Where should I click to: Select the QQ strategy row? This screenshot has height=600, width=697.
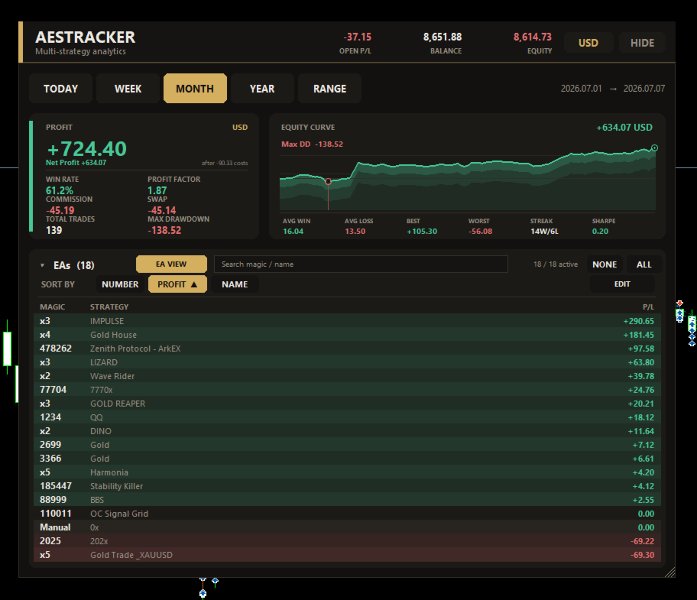click(347, 417)
